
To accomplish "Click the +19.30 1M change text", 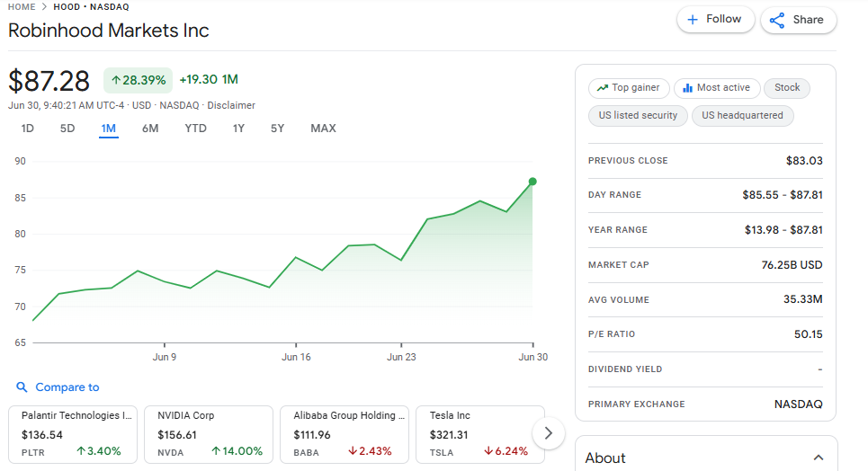I will coord(209,79).
